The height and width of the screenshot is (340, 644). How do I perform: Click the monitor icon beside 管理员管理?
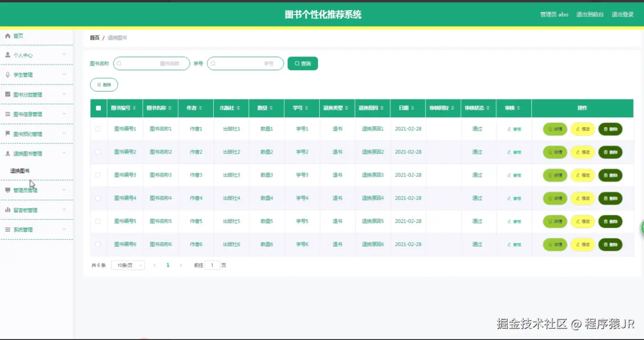(x=8, y=190)
